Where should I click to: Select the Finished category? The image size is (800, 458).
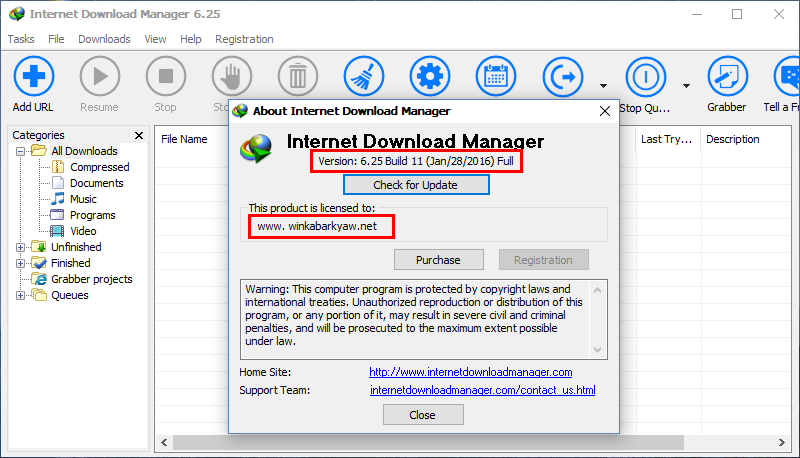[70, 263]
